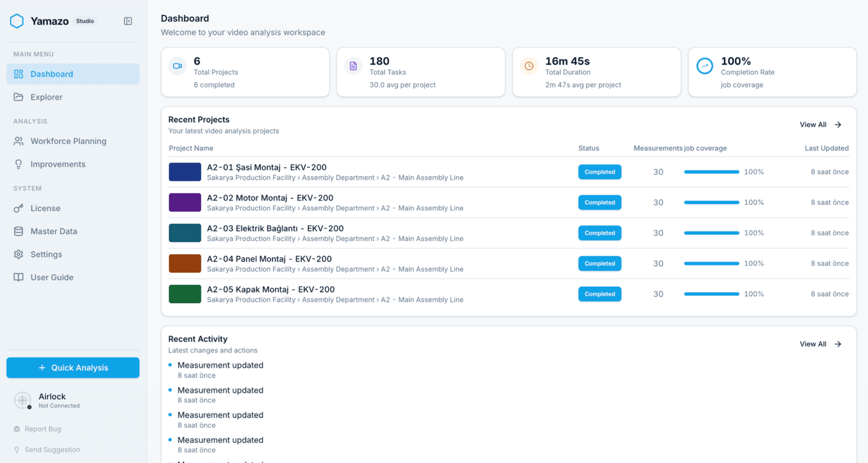Click the Send Suggestion link

click(47, 450)
